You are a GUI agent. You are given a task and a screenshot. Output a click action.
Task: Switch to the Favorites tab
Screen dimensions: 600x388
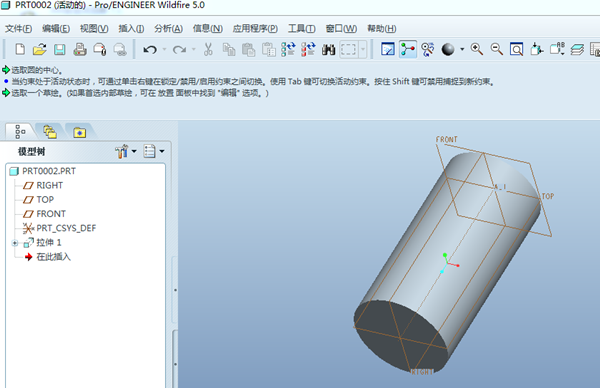80,132
